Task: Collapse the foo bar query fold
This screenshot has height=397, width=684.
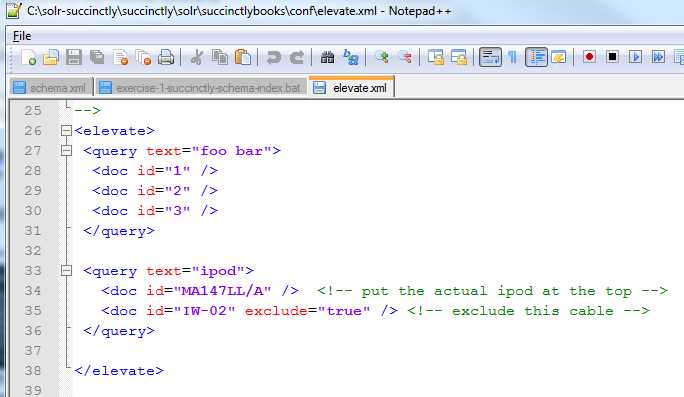Action: [66, 151]
